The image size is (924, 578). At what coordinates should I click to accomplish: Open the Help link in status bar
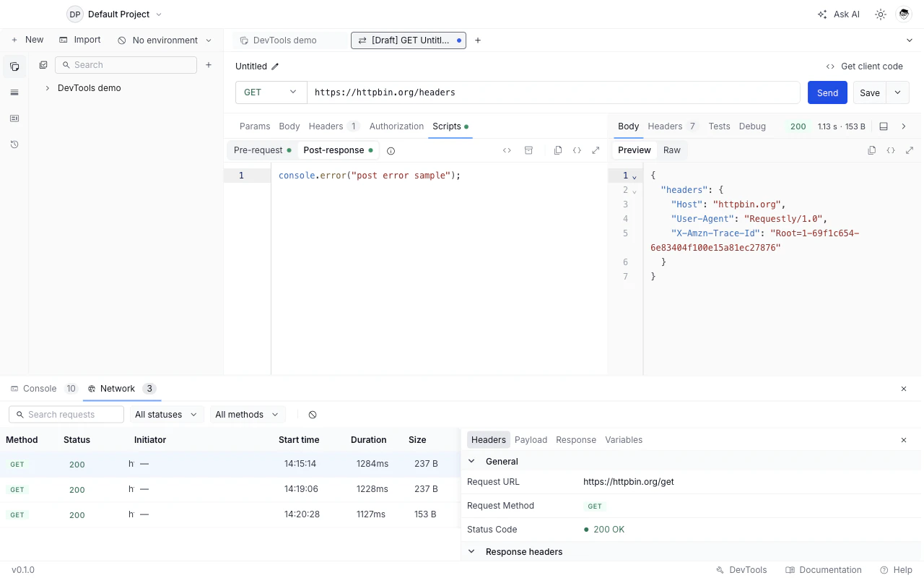point(896,570)
